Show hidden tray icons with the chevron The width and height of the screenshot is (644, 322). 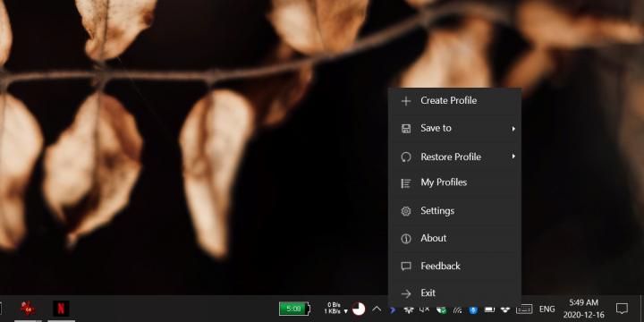click(377, 309)
